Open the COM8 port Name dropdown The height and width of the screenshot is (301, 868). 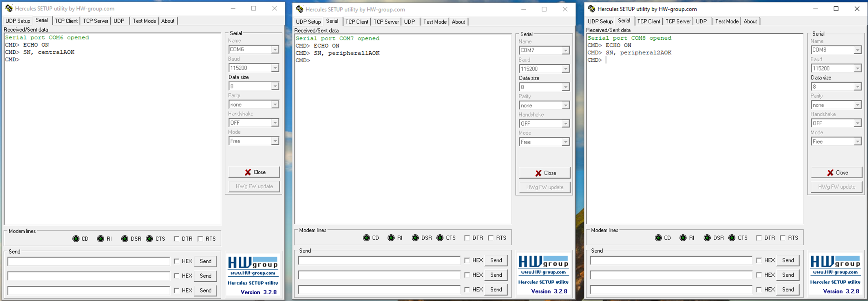click(858, 50)
